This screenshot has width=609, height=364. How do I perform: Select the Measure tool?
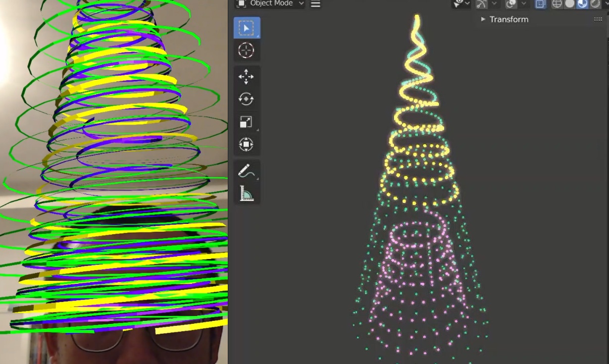247,193
